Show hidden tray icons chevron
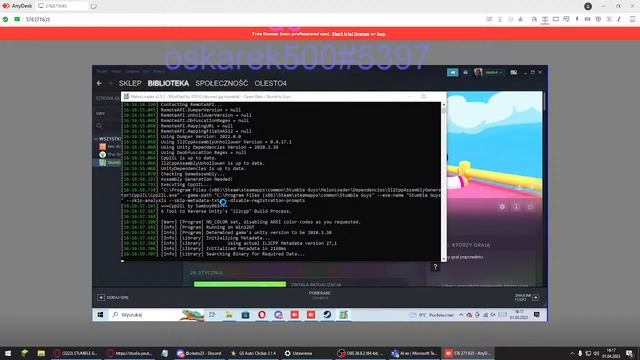 [x=572, y=353]
